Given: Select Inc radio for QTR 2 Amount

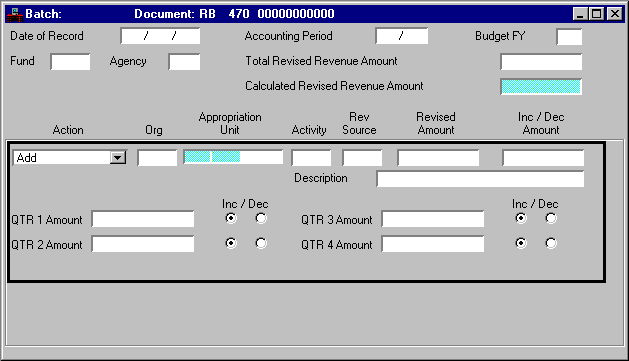Looking at the screenshot, I should pos(231,243).
